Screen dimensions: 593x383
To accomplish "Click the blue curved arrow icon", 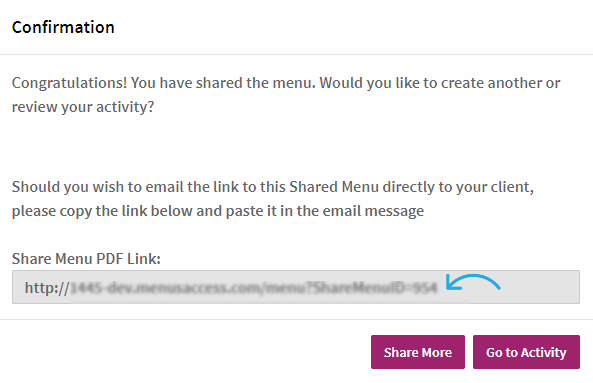I will 473,282.
